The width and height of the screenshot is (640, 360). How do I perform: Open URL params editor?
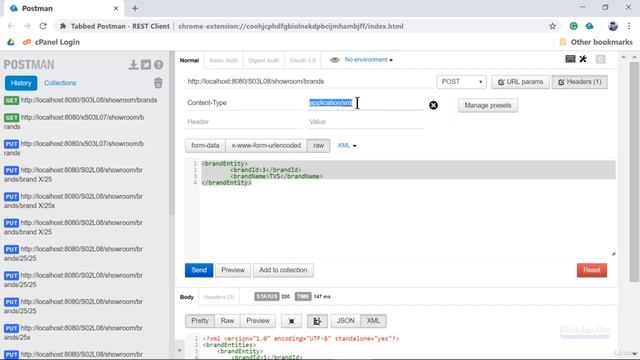pos(520,82)
